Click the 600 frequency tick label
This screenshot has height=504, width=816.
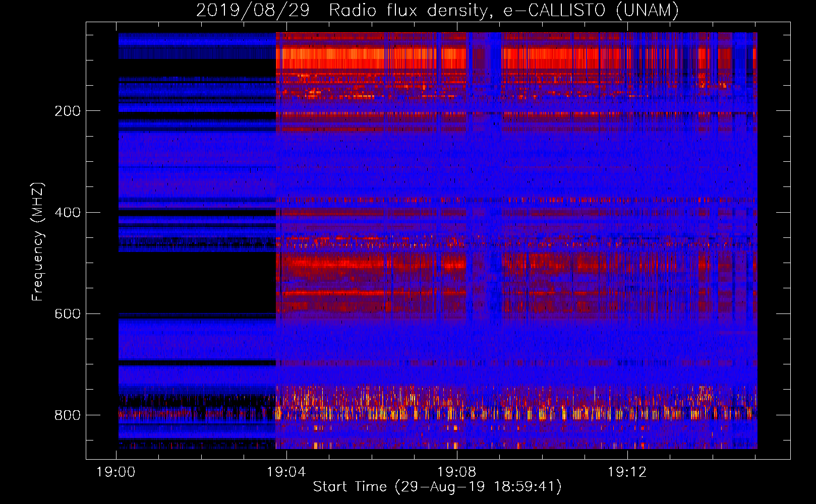(68, 313)
